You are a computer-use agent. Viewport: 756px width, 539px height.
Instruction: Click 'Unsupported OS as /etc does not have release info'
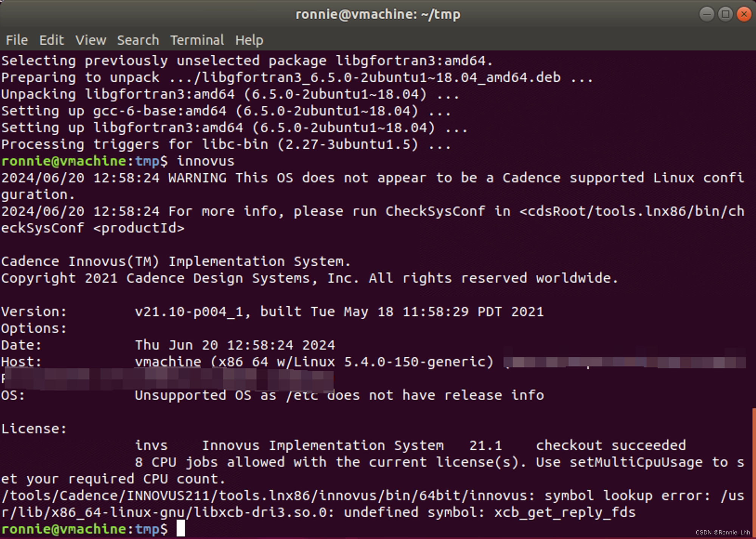click(x=339, y=395)
